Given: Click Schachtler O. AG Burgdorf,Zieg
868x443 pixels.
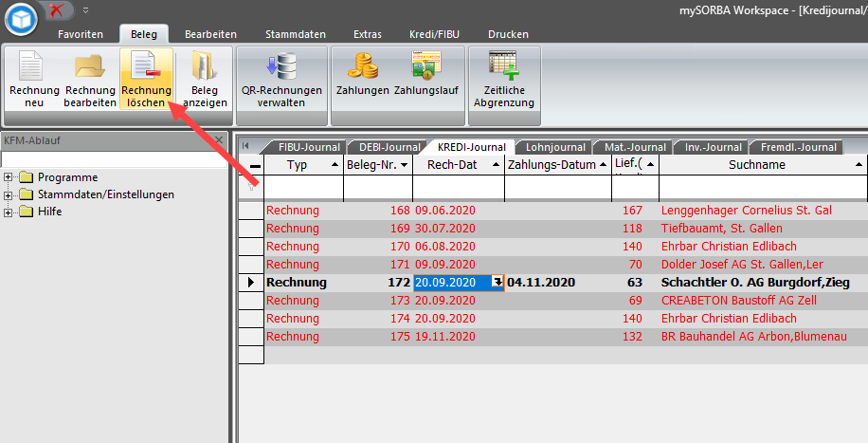Looking at the screenshot, I should (x=755, y=283).
